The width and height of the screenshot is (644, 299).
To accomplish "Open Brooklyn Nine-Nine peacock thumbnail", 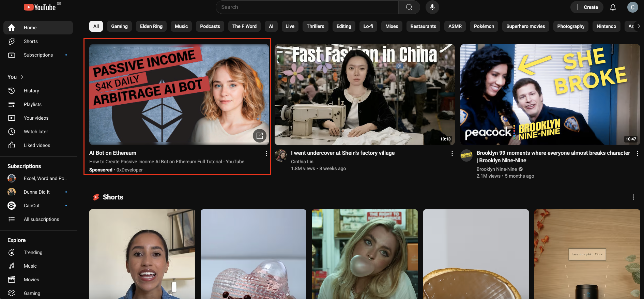I will pyautogui.click(x=550, y=94).
